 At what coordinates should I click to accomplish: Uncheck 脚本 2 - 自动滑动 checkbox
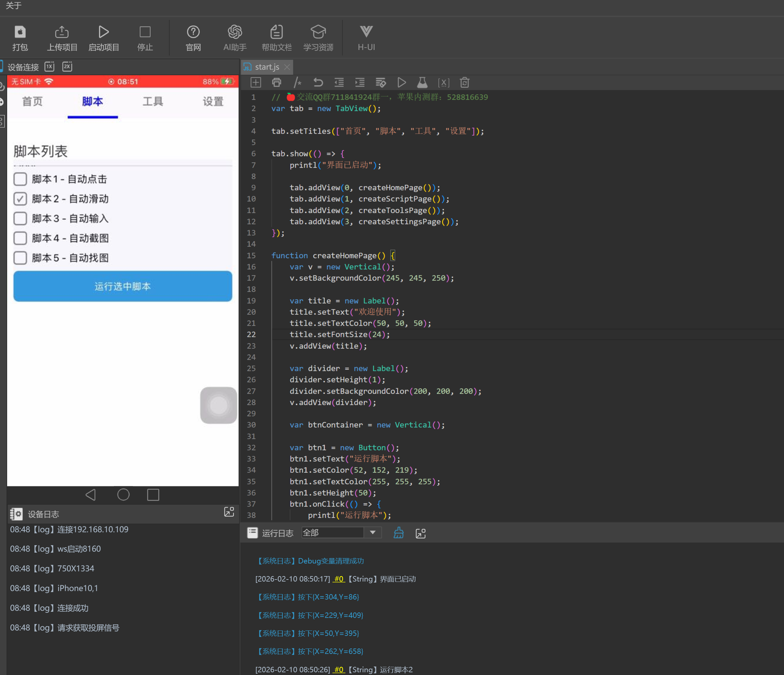[20, 198]
